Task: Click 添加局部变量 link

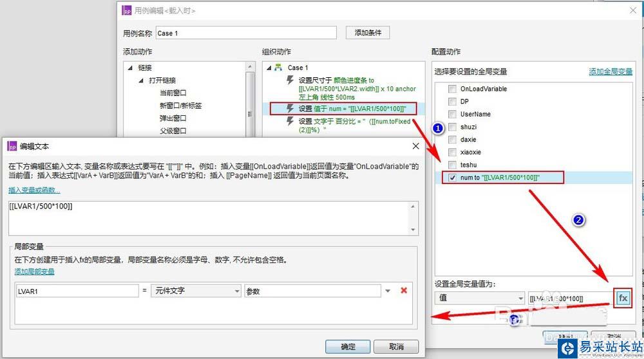Action: (34, 272)
